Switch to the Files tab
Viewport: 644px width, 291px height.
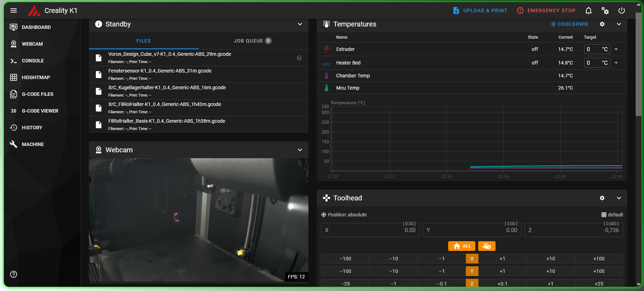pyautogui.click(x=144, y=41)
